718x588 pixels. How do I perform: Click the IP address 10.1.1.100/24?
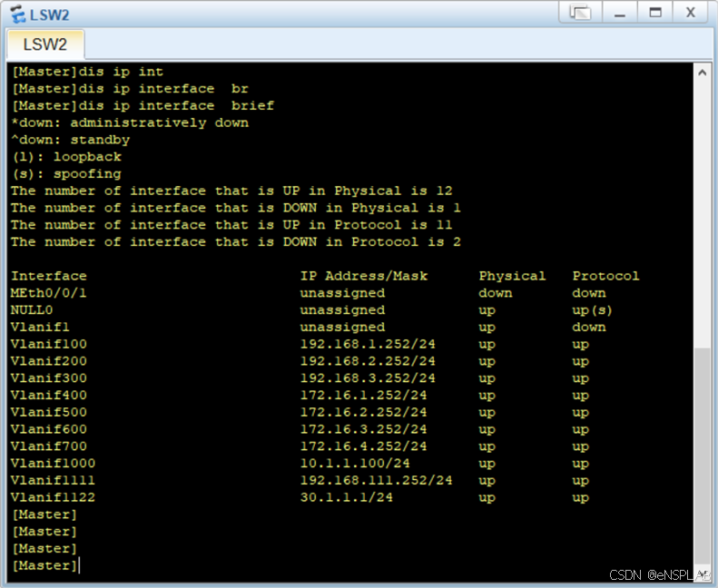point(355,463)
